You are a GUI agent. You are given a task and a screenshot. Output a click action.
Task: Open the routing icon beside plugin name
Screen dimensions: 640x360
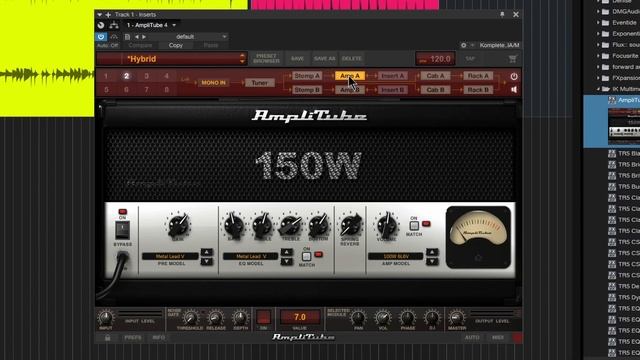pyautogui.click(x=114, y=25)
